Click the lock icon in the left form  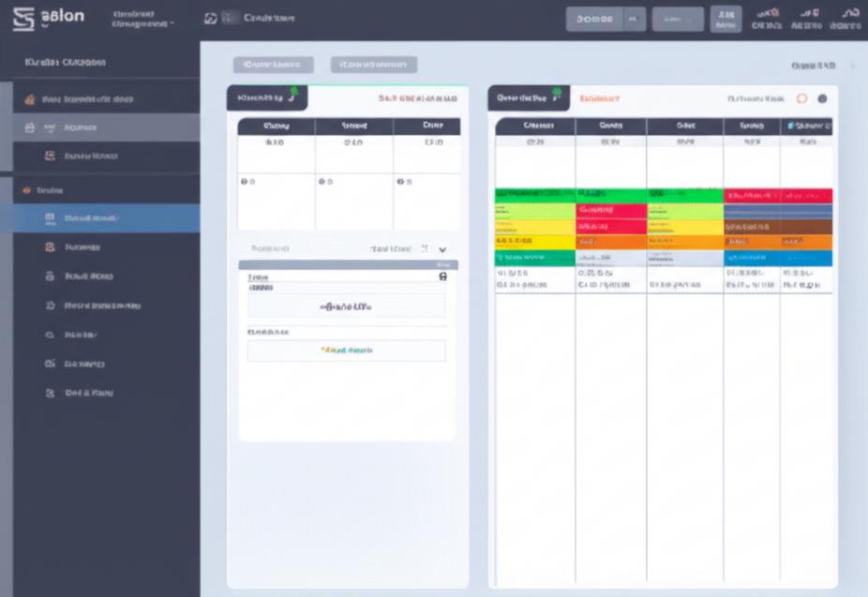[443, 277]
